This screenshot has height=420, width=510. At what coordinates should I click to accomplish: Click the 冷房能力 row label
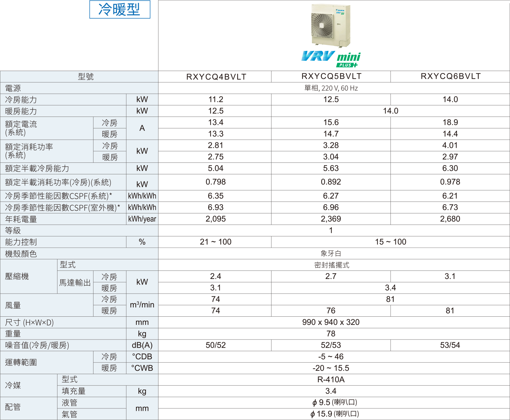coord(21,100)
